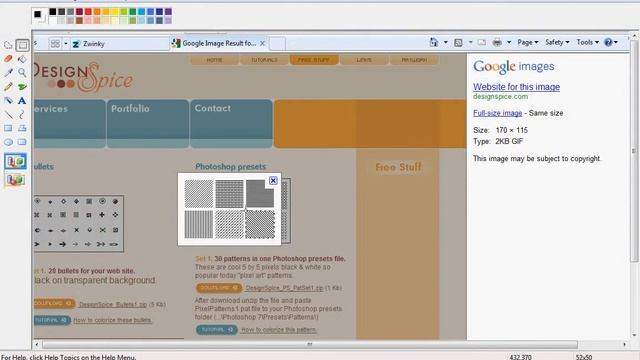Open the Portfolio section

point(148,123)
